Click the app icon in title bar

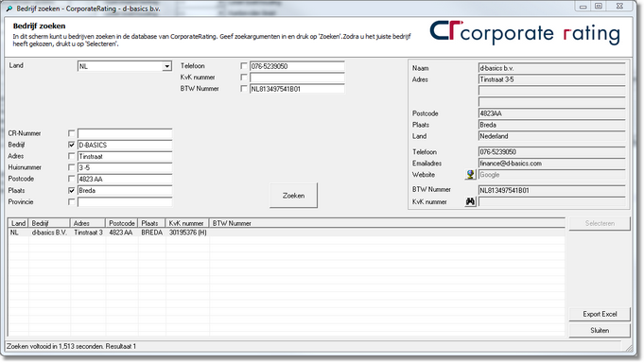point(9,9)
